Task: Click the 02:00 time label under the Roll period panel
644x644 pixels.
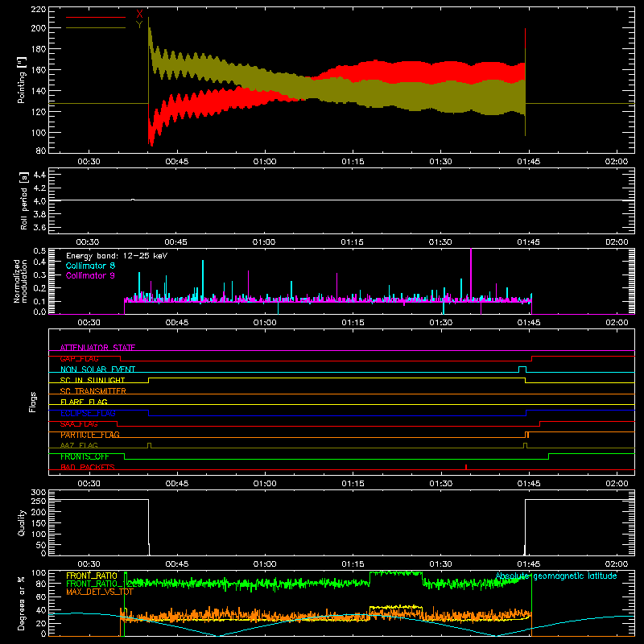Action: point(617,242)
